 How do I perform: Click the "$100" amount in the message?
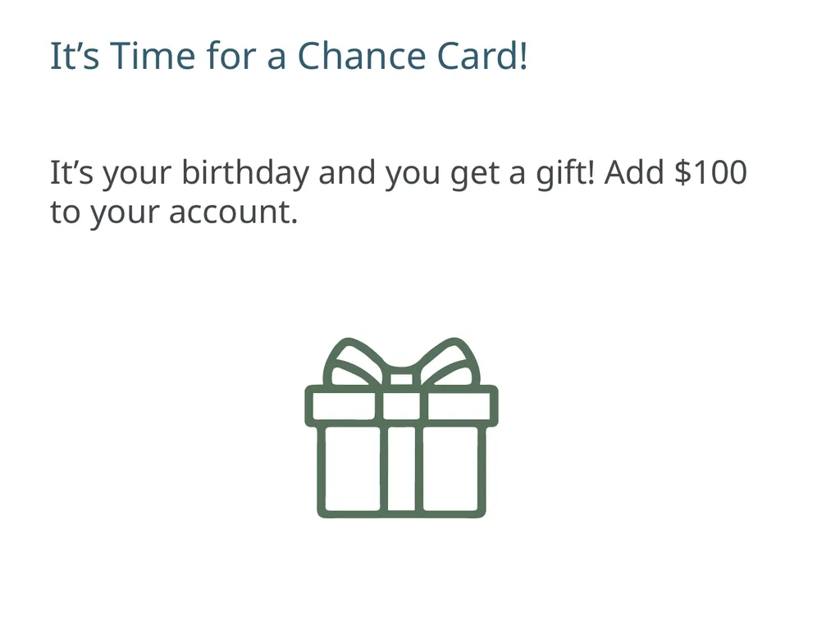point(711,172)
